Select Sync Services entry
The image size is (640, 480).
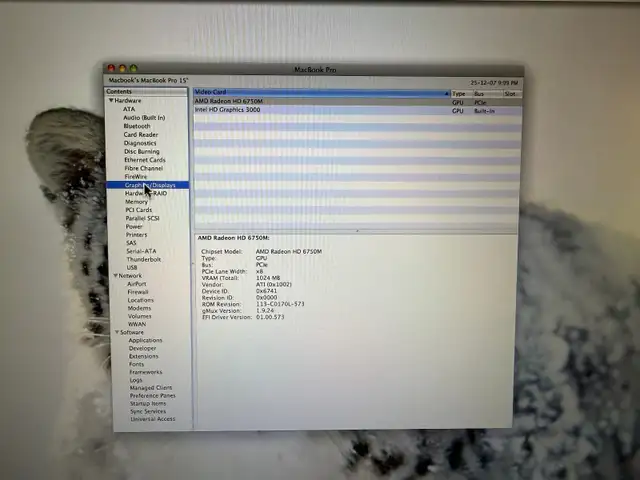click(148, 411)
